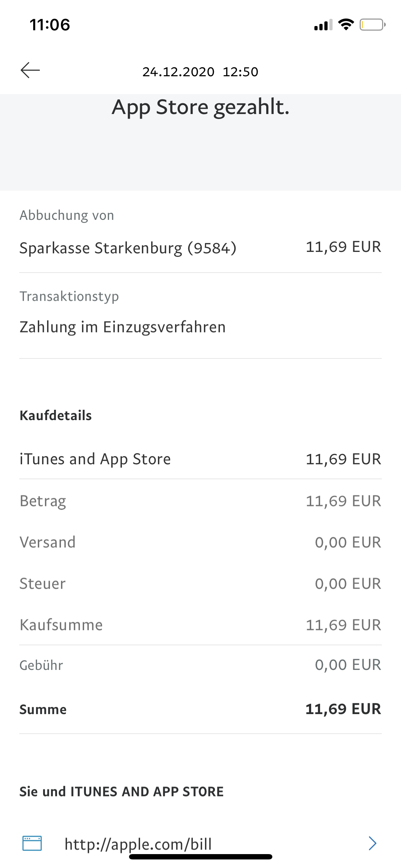Click the browser window icon beside apple.com/bill
This screenshot has height=868, width=401.
32,843
